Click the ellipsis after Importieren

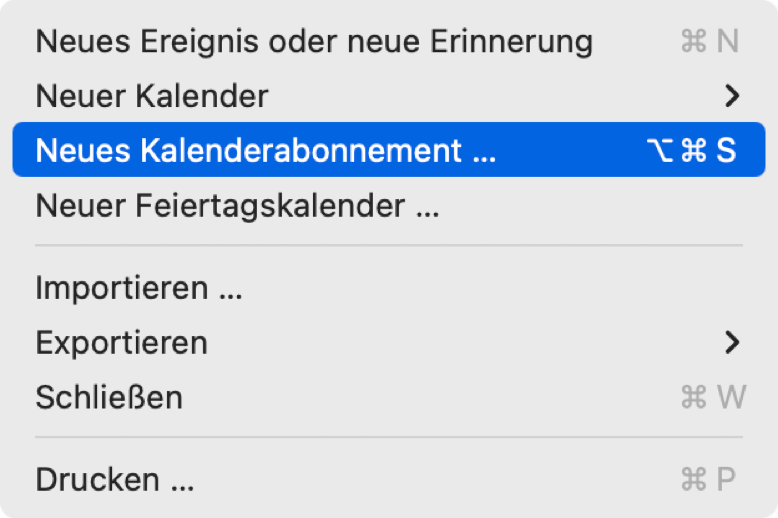(x=230, y=292)
